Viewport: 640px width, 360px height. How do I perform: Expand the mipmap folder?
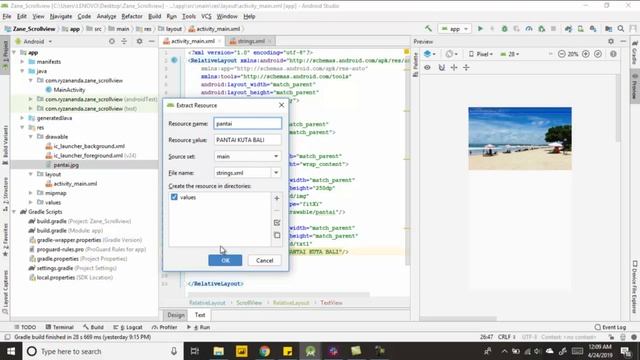(x=31, y=193)
